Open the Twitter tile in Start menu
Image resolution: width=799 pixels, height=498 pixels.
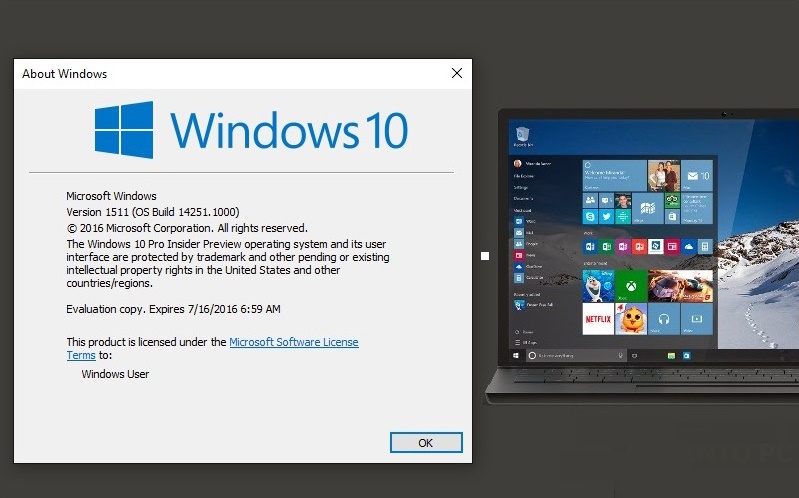[606, 217]
